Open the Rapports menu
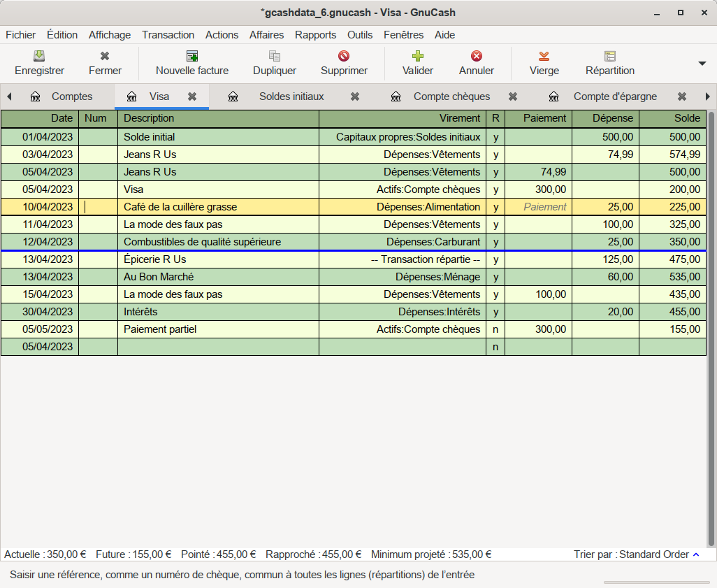This screenshot has height=588, width=717. 315,35
